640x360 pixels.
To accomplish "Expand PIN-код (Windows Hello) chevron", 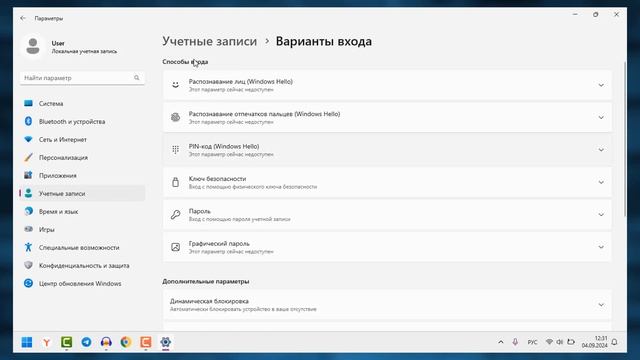I will [601, 150].
